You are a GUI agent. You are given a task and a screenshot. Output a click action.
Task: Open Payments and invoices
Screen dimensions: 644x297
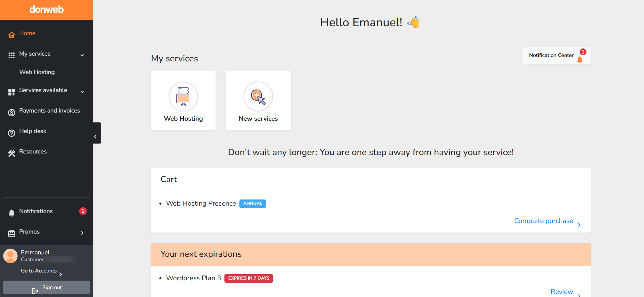click(x=49, y=110)
